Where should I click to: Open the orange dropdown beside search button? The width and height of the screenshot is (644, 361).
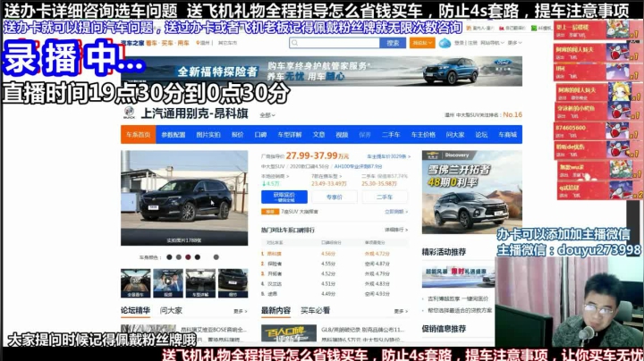pyautogui.click(x=422, y=43)
